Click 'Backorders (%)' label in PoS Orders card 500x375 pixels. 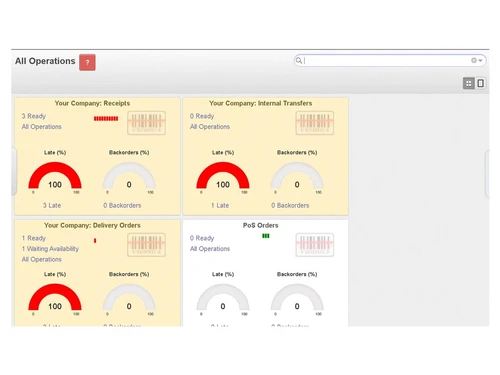pyautogui.click(x=297, y=274)
